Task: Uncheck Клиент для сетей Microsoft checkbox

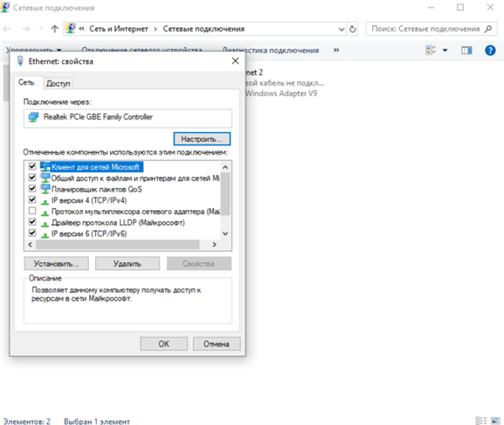Action: pyautogui.click(x=32, y=166)
